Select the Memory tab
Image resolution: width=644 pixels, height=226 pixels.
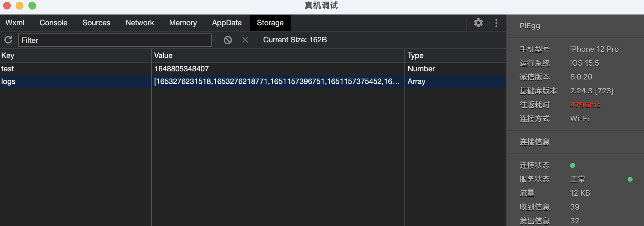click(x=183, y=23)
